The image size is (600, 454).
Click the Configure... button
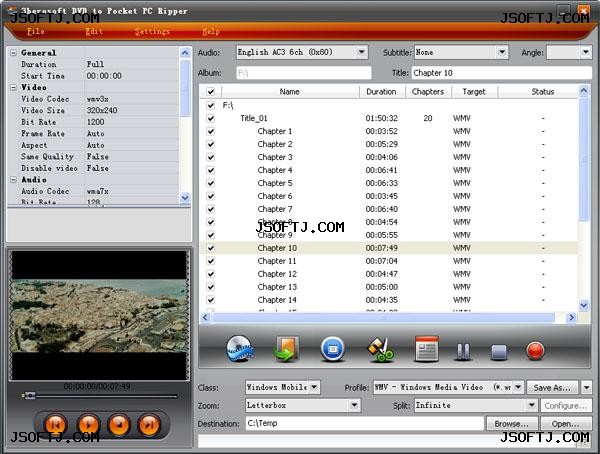click(566, 405)
